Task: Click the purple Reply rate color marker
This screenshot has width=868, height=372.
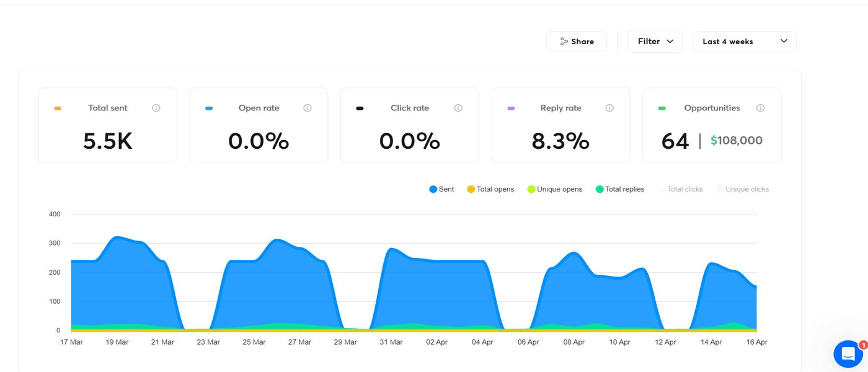Action: 511,108
